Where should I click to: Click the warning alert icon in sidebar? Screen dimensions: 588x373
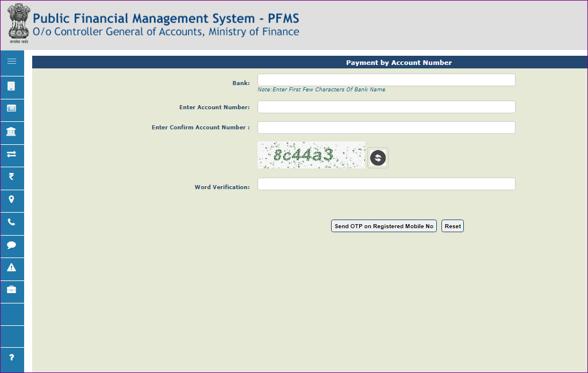pos(12,268)
